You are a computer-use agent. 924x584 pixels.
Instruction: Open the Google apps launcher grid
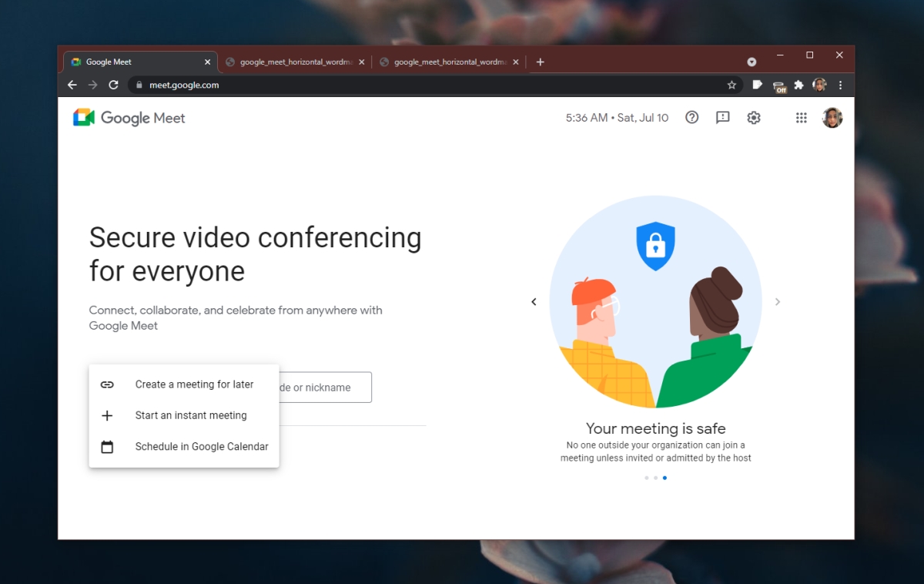pyautogui.click(x=801, y=117)
